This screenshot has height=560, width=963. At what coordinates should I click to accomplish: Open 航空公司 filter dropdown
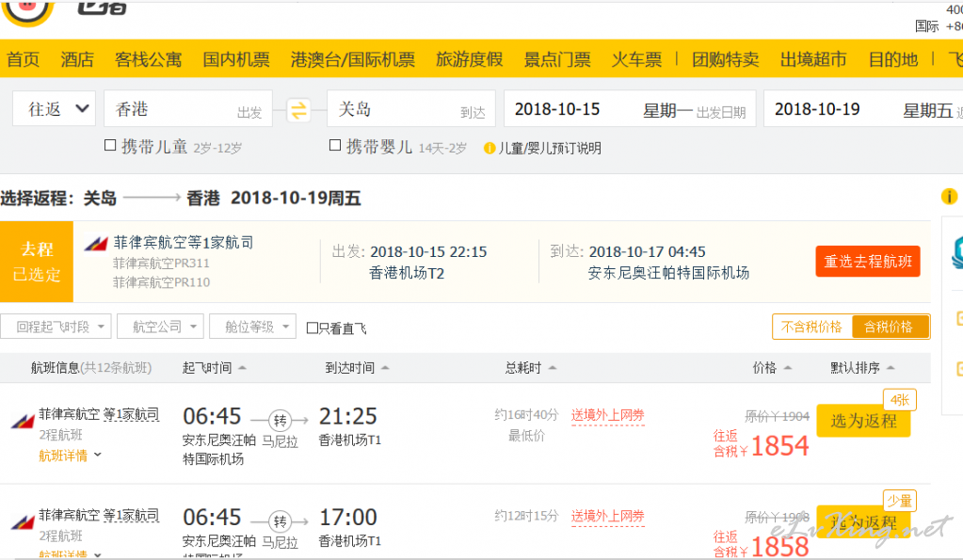(160, 327)
